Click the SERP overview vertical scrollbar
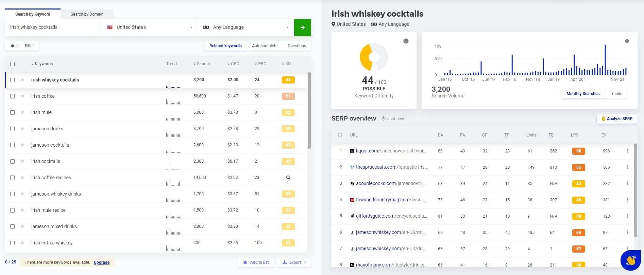This screenshot has width=644, height=275. point(635,190)
